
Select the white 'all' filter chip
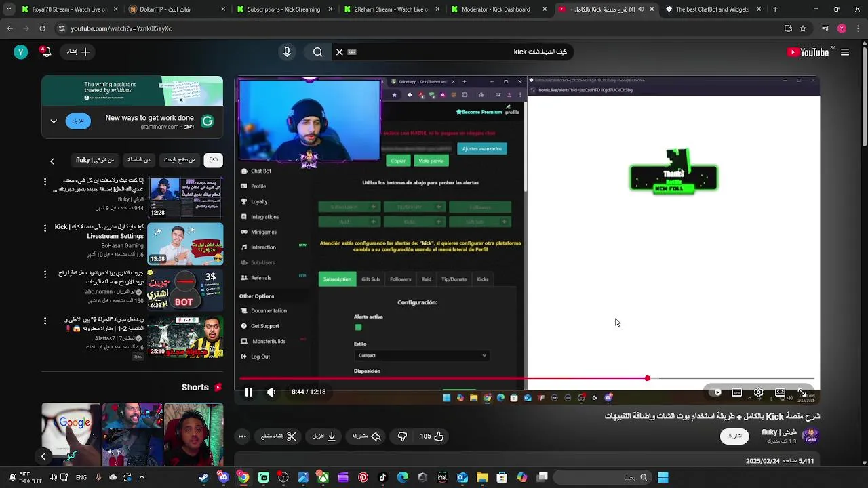coord(214,160)
